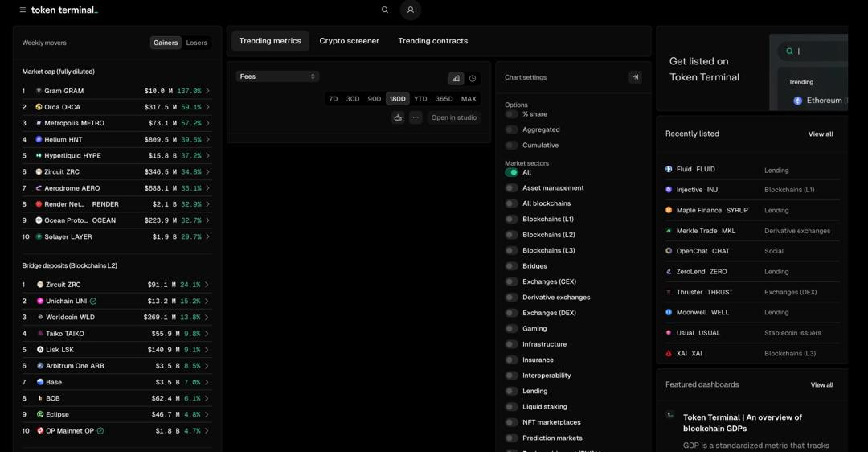
Task: Open the user profile icon
Action: click(x=411, y=10)
